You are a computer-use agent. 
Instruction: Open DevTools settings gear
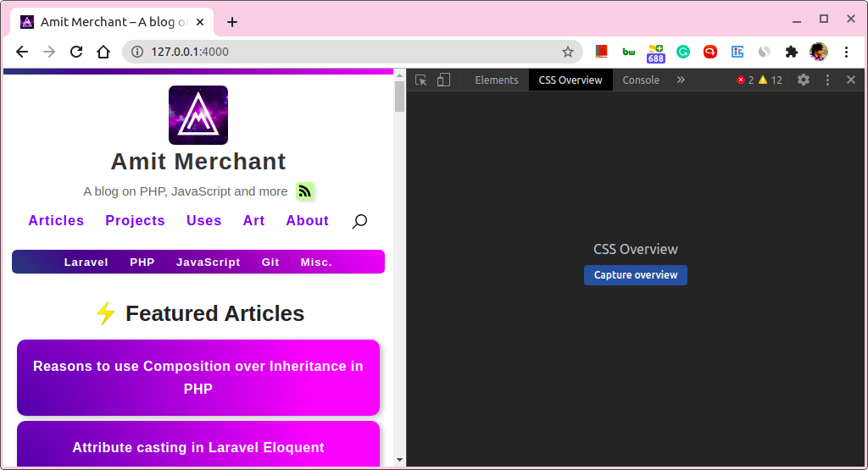point(804,80)
